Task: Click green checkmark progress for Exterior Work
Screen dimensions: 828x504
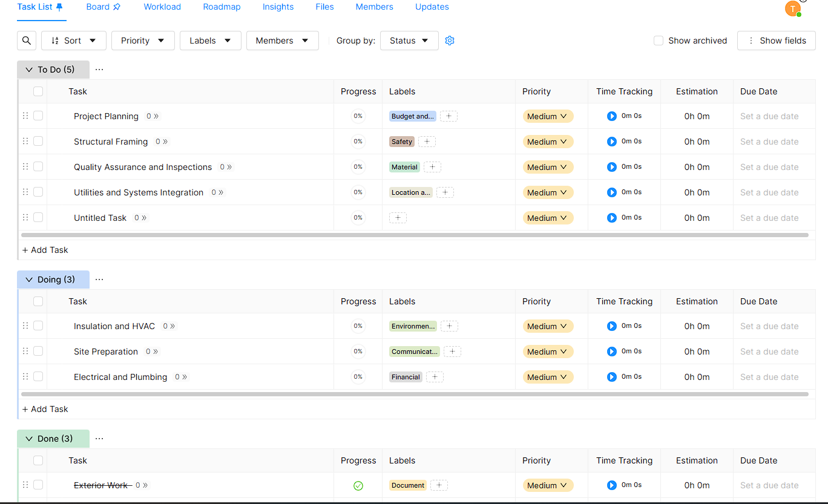Action: point(358,485)
